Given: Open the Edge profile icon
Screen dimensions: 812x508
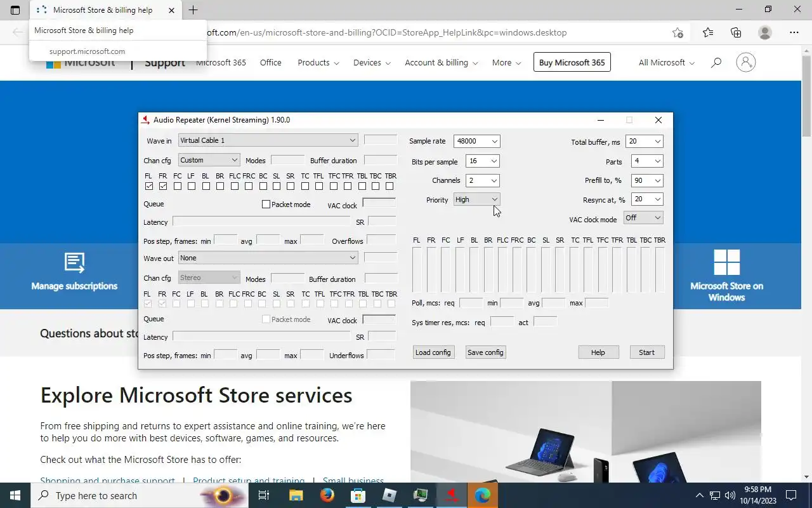Looking at the screenshot, I should [x=765, y=32].
